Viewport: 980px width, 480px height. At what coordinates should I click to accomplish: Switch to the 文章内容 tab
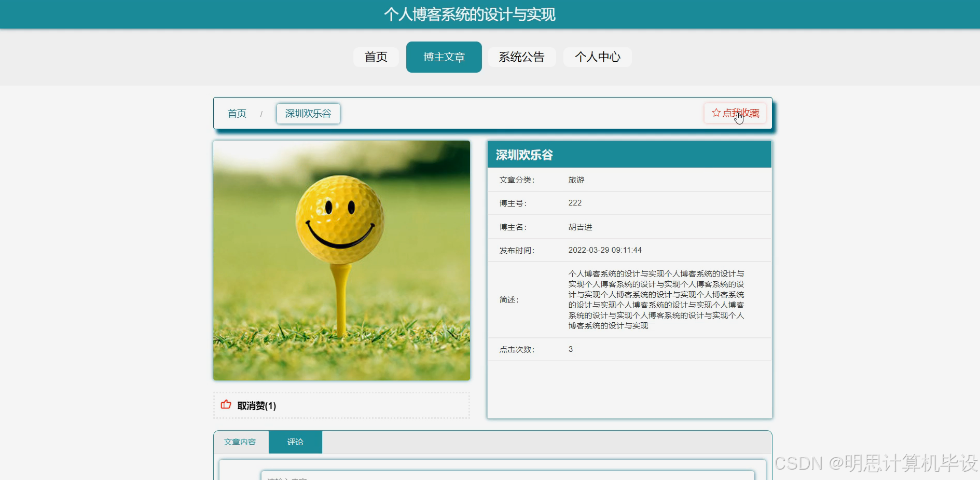pyautogui.click(x=240, y=442)
